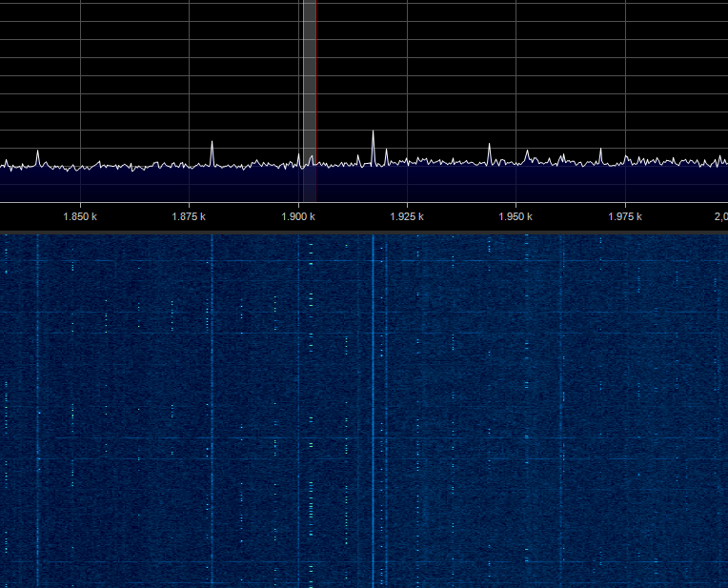The height and width of the screenshot is (588, 728).
Task: Click the 1.850 k frequency axis label
Action: pyautogui.click(x=80, y=216)
